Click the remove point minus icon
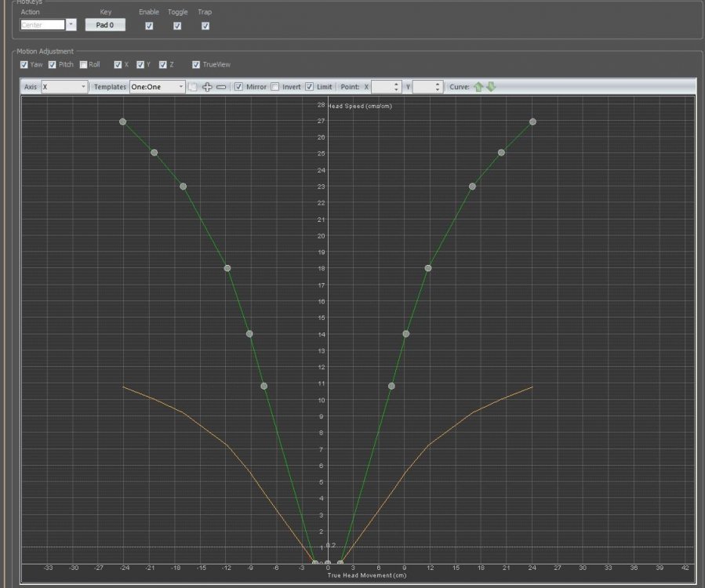This screenshot has height=588, width=705. pos(221,87)
